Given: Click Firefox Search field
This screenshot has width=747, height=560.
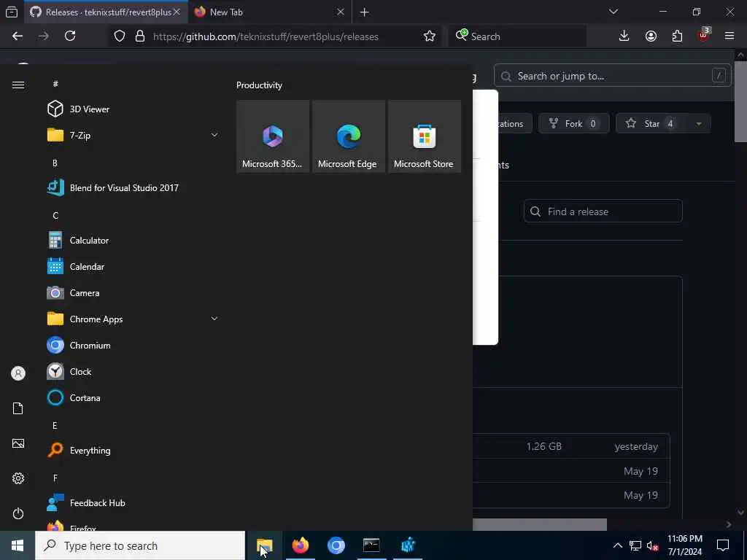Looking at the screenshot, I should click(x=517, y=36).
